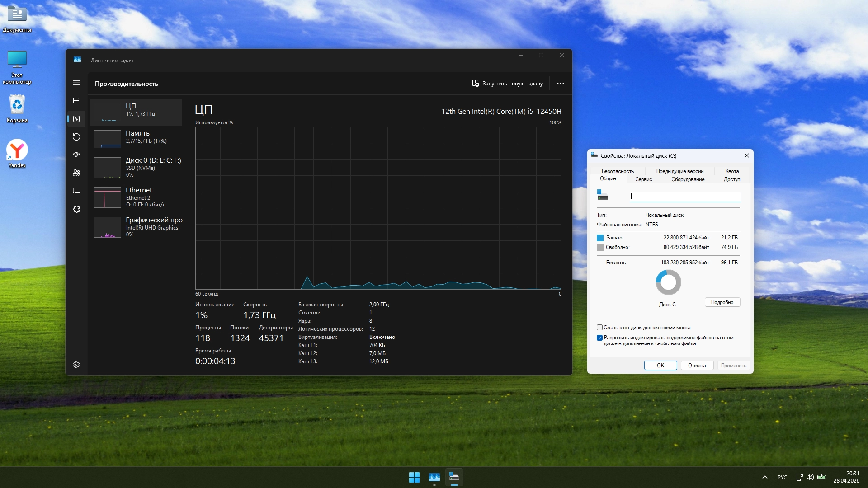Uncheck the allow indexing files checkbox
The image size is (868, 488).
[x=599, y=338]
